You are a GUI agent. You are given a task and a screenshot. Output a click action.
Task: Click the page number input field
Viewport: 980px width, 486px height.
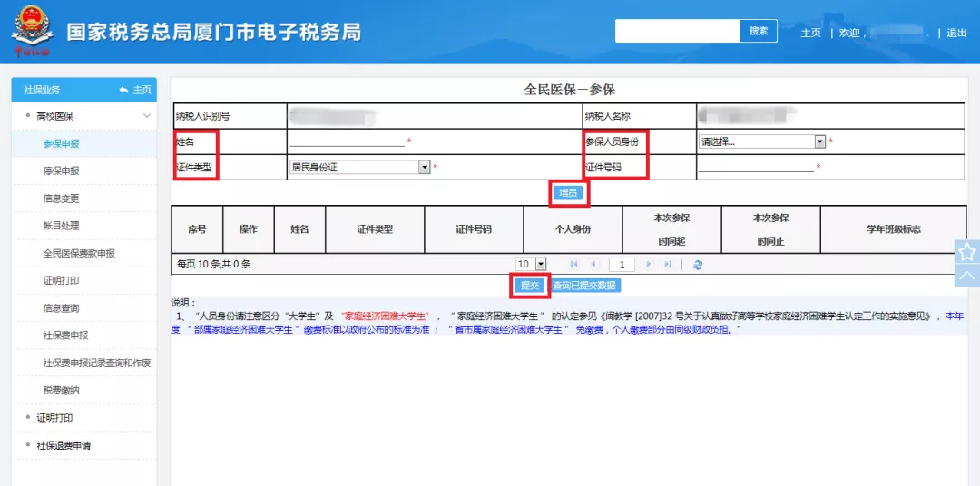pyautogui.click(x=622, y=264)
